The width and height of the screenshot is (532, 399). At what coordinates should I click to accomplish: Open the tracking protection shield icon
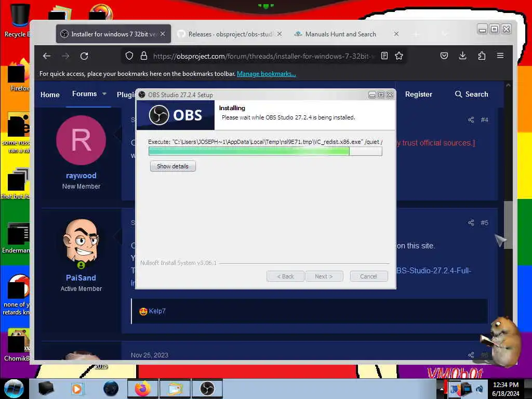pos(129,56)
